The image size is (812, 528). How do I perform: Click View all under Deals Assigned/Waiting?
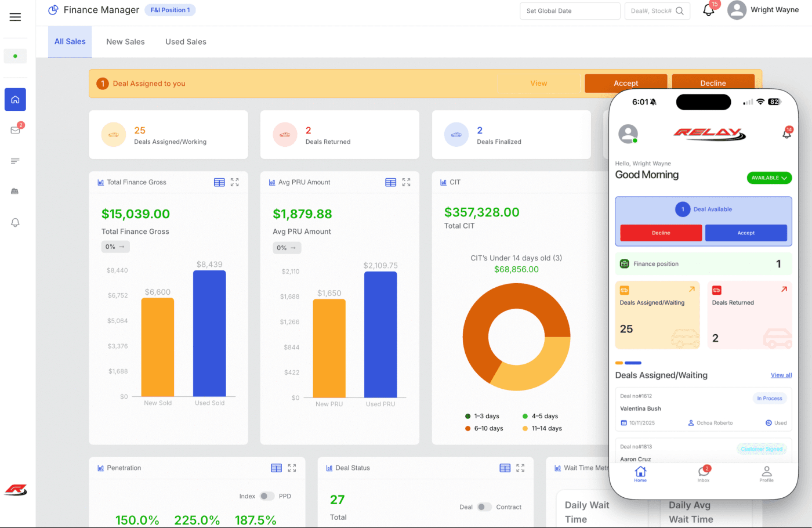(781, 375)
